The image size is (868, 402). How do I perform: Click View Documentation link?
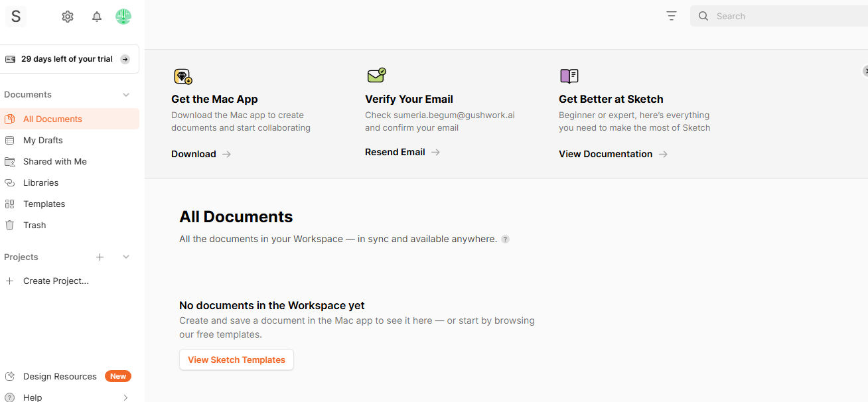pos(613,154)
